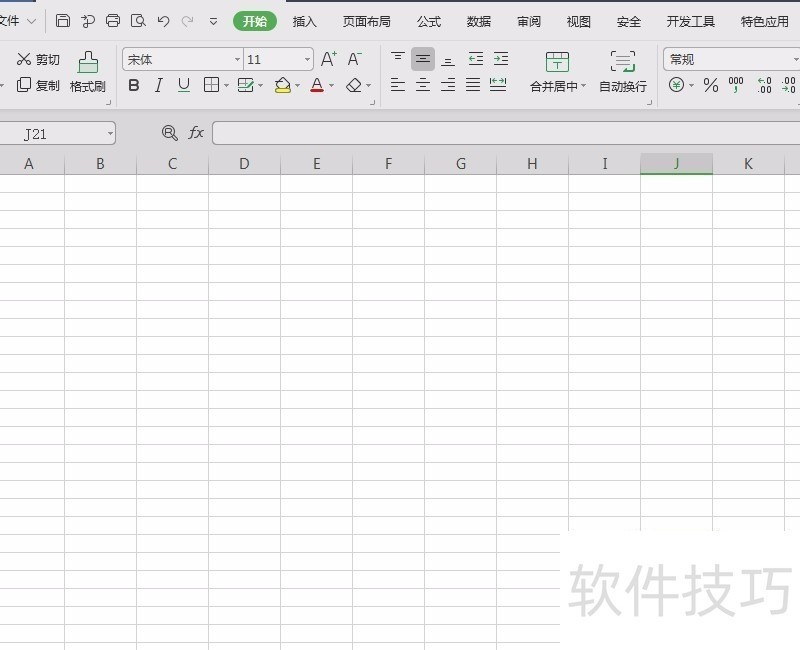This screenshot has height=650, width=800.
Task: Toggle Underline formatting
Action: tap(184, 85)
